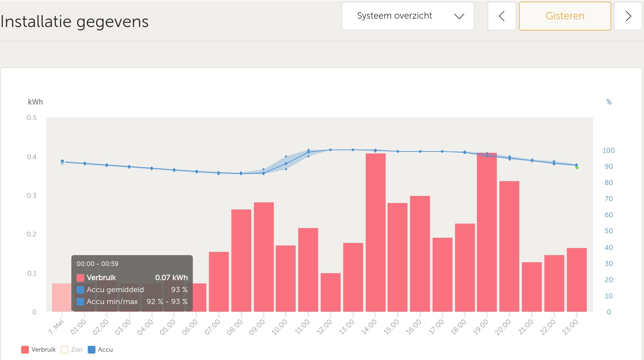The image size is (644, 360).
Task: Click the 23:00 consumption bar
Action: click(x=577, y=280)
